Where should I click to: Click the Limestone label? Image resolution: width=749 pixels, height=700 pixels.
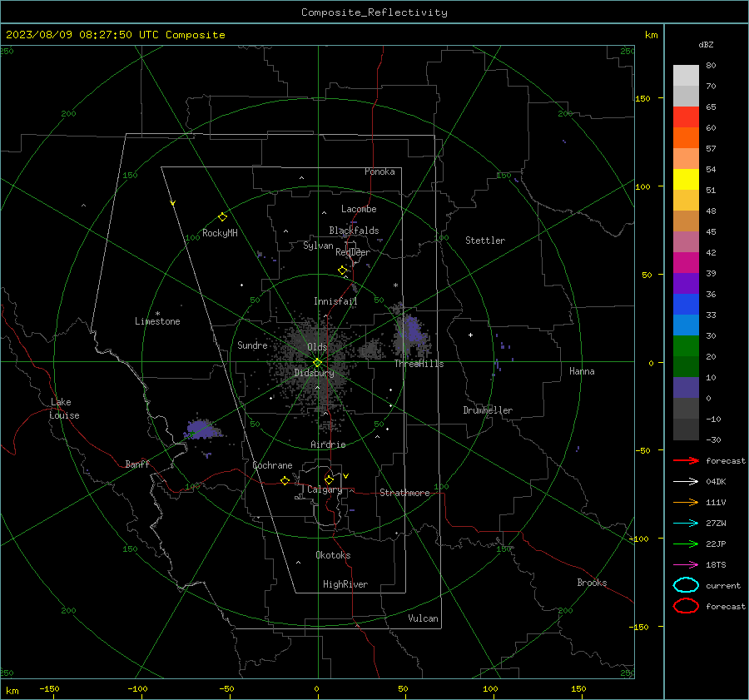157,321
